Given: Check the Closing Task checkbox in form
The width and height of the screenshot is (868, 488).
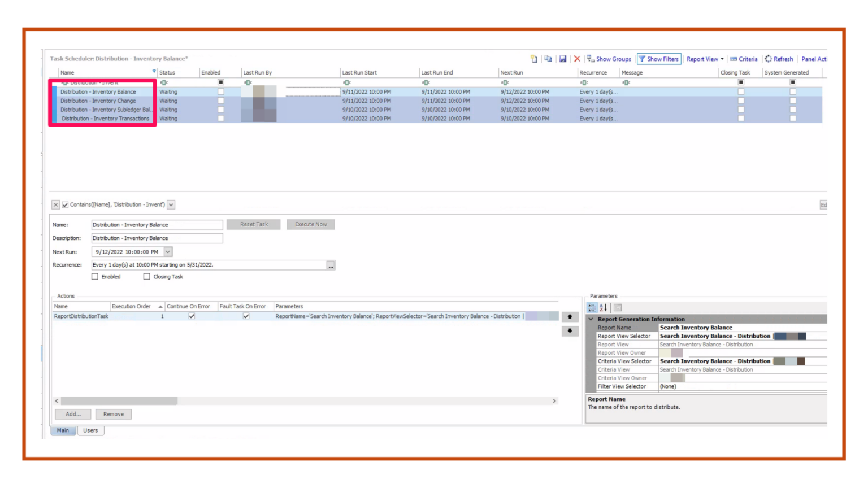Looking at the screenshot, I should 147,277.
